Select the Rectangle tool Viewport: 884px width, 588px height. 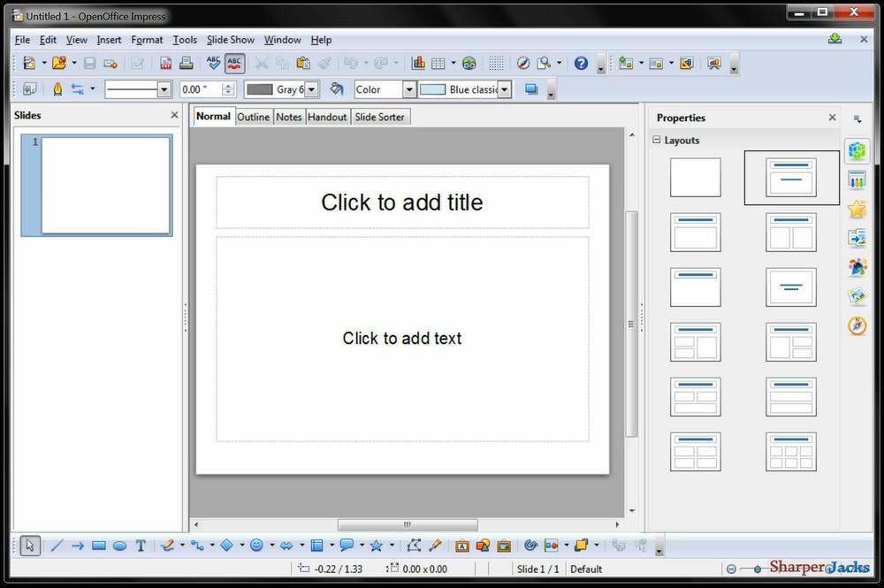99,545
